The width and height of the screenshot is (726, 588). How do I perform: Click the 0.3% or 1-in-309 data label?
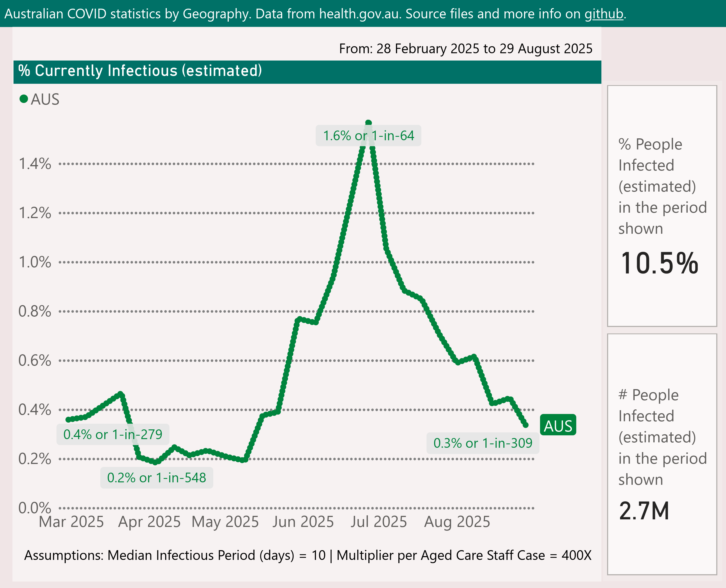(483, 443)
